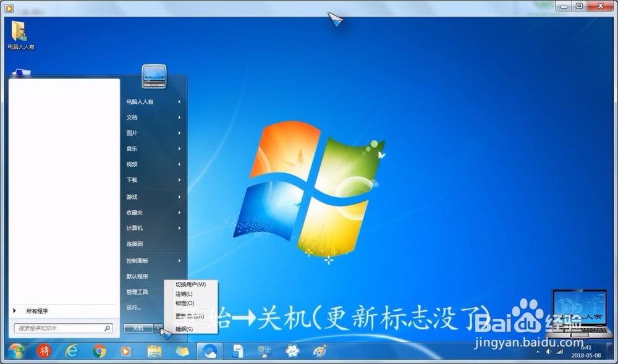Click the 搜索程序和文件 search box
This screenshot has height=364, width=618.
pyautogui.click(x=63, y=328)
